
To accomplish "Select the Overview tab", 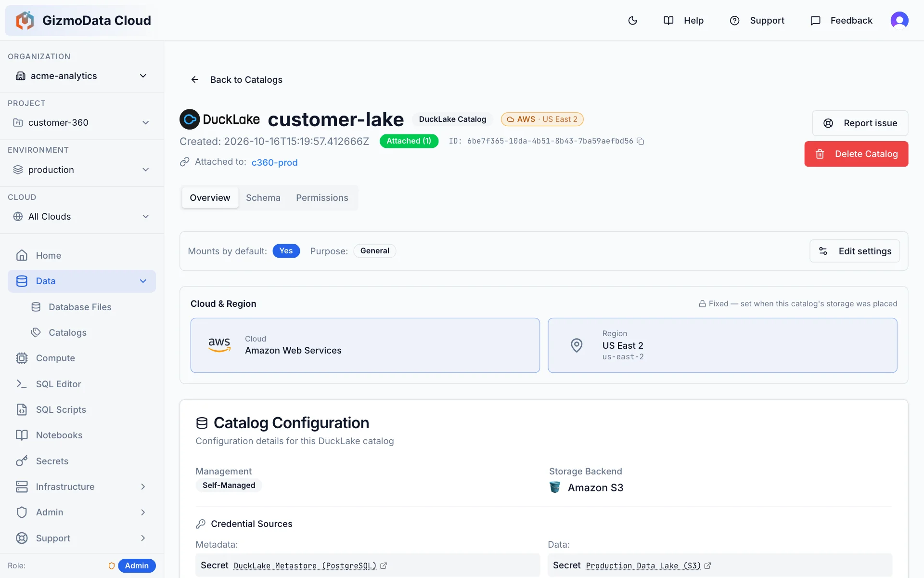I will [210, 197].
